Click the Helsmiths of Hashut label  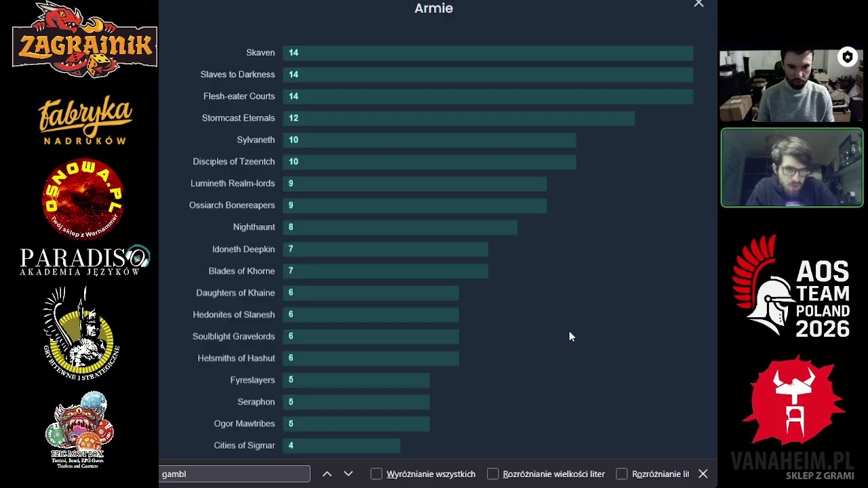(x=236, y=358)
